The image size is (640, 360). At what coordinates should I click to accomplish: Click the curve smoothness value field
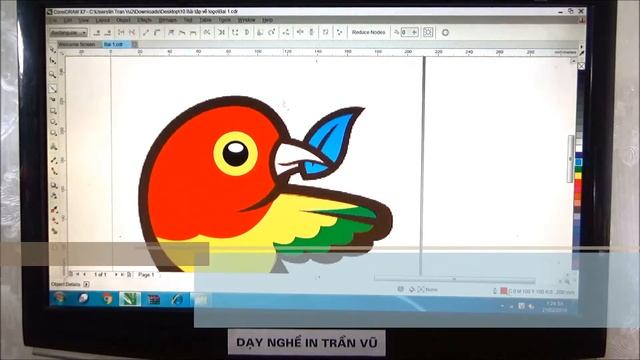pos(409,32)
